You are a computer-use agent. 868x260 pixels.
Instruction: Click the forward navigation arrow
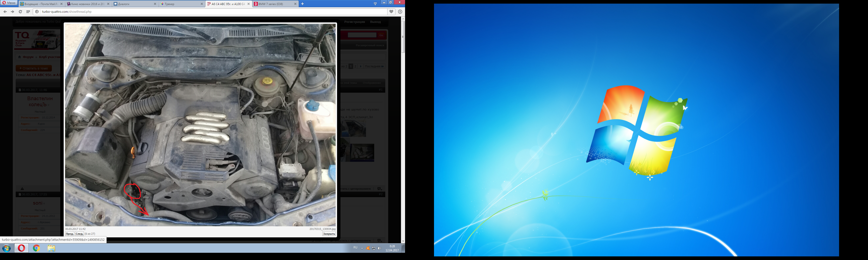pyautogui.click(x=13, y=12)
